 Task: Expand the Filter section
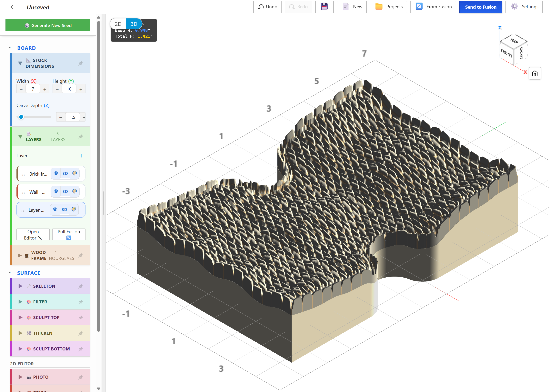click(20, 302)
